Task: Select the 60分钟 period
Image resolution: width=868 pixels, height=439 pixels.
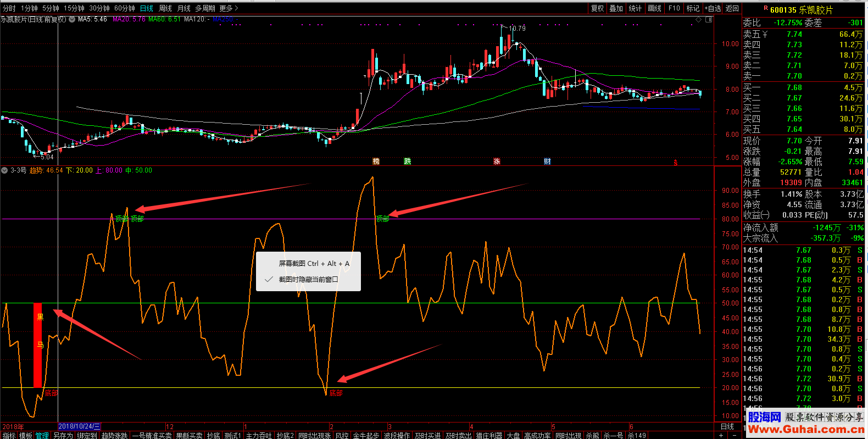Action: (125, 8)
